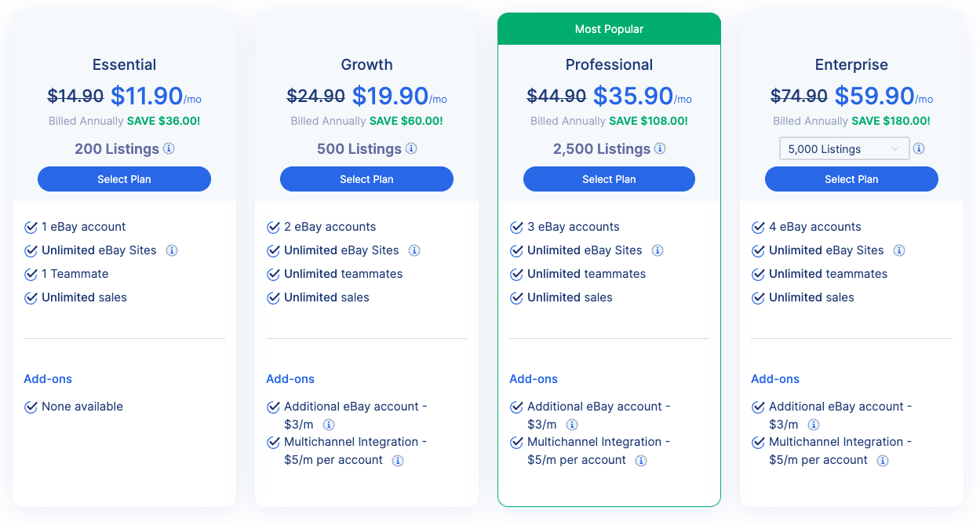The height and width of the screenshot is (522, 980).
Task: Click info icon beside 2,500 Listings
Action: pos(660,149)
